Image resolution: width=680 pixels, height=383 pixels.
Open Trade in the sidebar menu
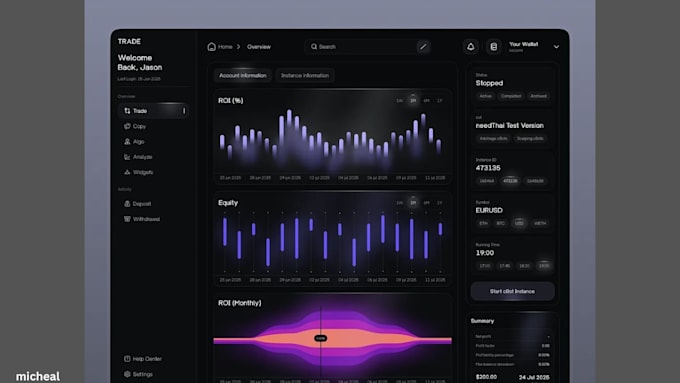point(153,111)
